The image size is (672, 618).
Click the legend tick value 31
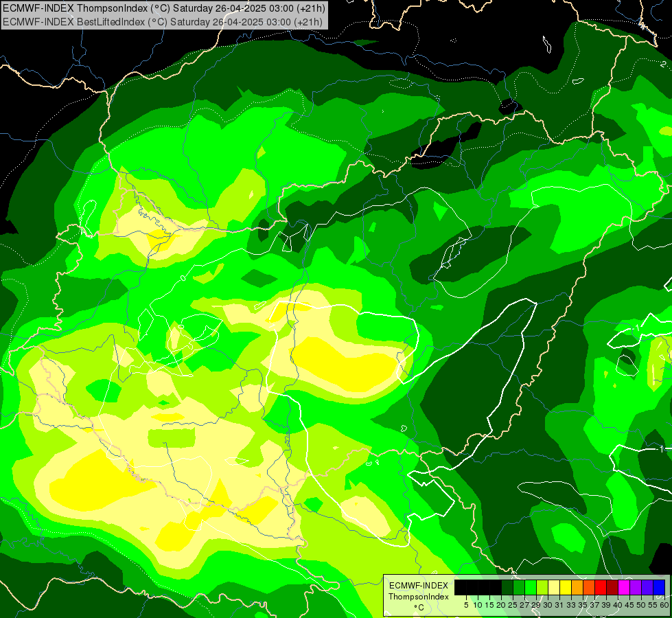click(559, 605)
